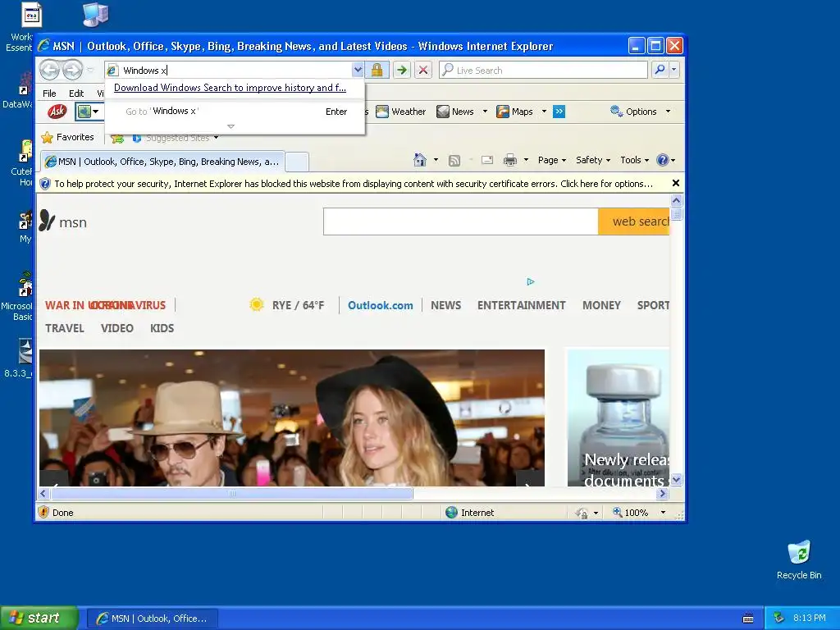This screenshot has height=630, width=840.
Task: Click the privacy report status bar icon
Action: pyautogui.click(x=582, y=513)
